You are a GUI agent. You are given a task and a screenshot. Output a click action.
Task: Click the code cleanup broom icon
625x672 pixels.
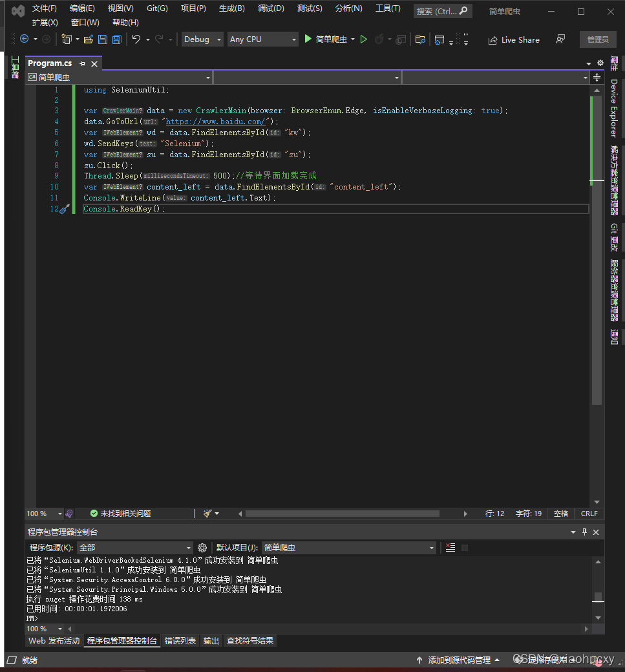coord(207,514)
